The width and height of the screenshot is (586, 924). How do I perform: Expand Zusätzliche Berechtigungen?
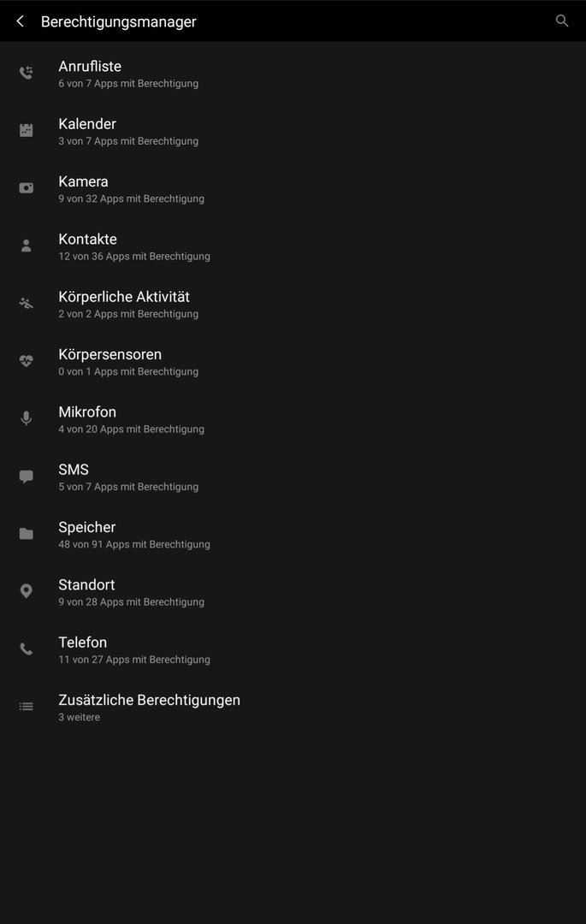(293, 708)
